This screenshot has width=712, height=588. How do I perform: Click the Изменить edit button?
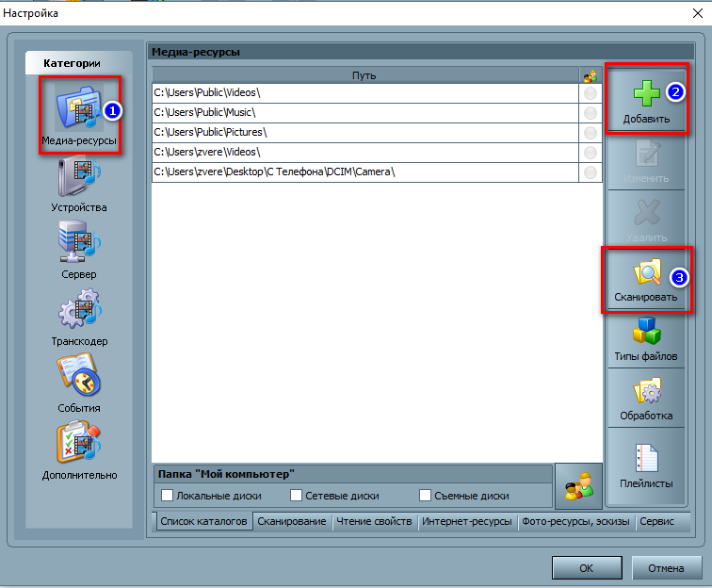click(646, 161)
